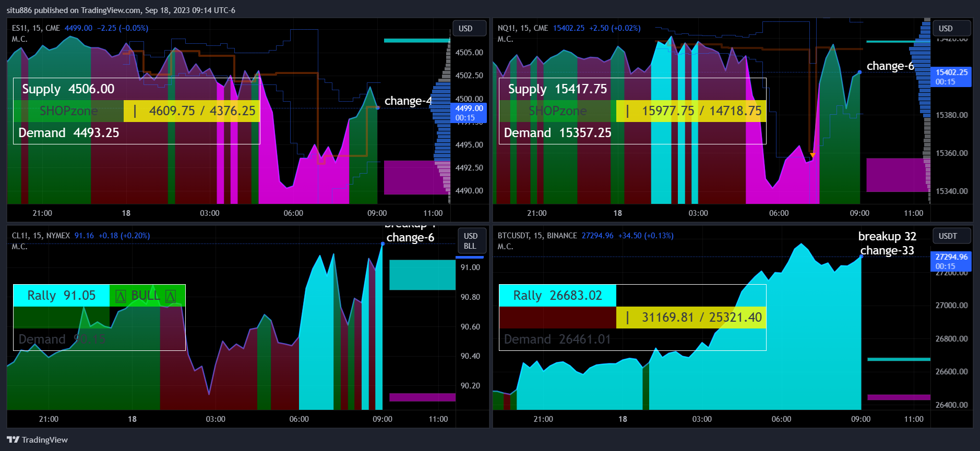Click the TradingView logo at bottom left
Viewport: 980px width, 451px height.
click(x=37, y=440)
